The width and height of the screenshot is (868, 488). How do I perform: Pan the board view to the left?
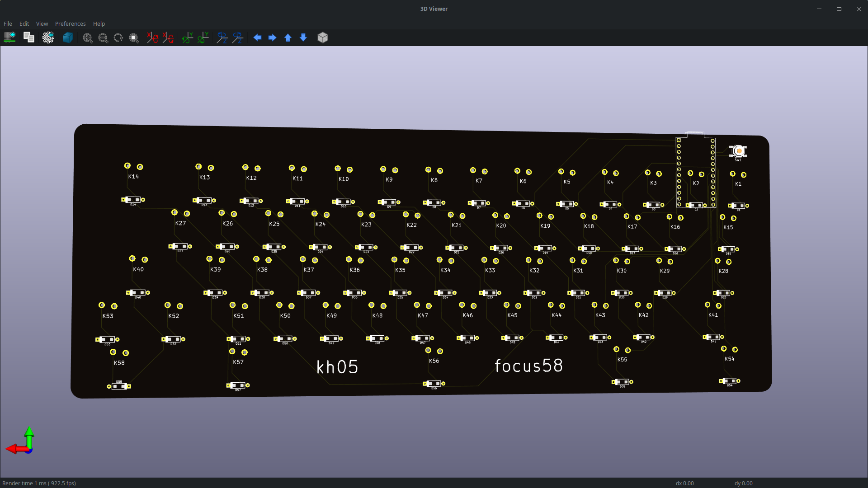pyautogui.click(x=258, y=38)
